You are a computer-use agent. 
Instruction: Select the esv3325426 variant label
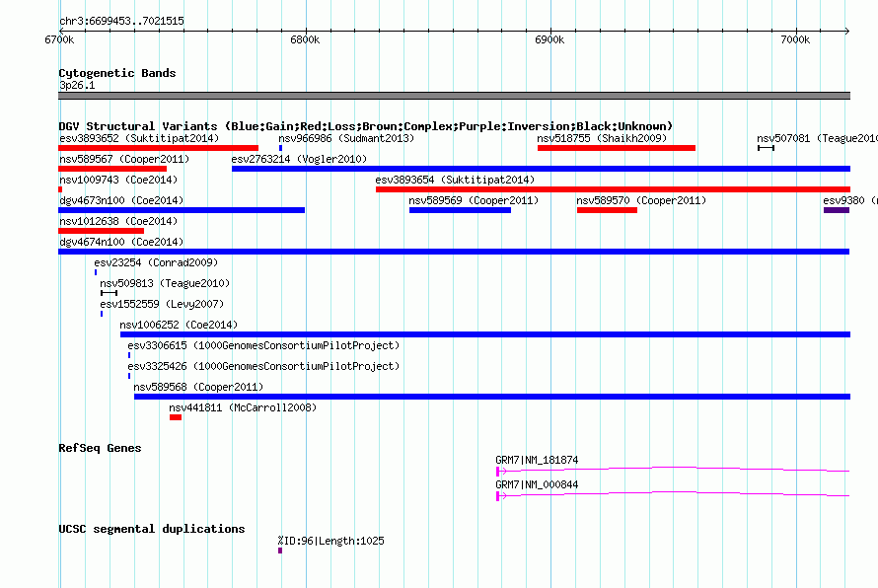pos(263,366)
